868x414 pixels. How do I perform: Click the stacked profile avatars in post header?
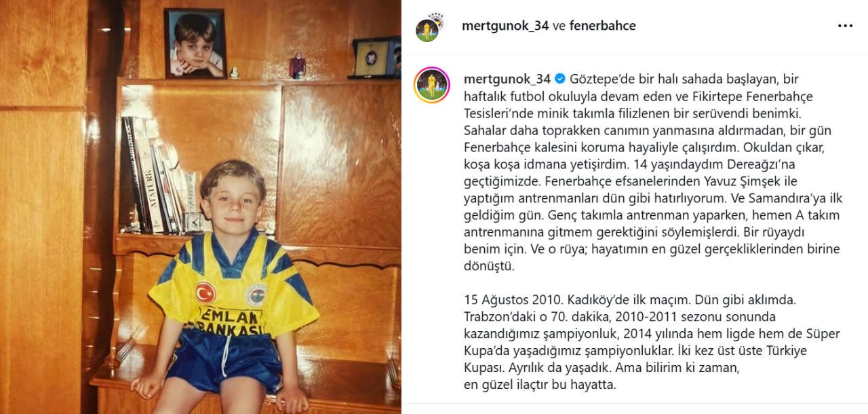pyautogui.click(x=429, y=26)
